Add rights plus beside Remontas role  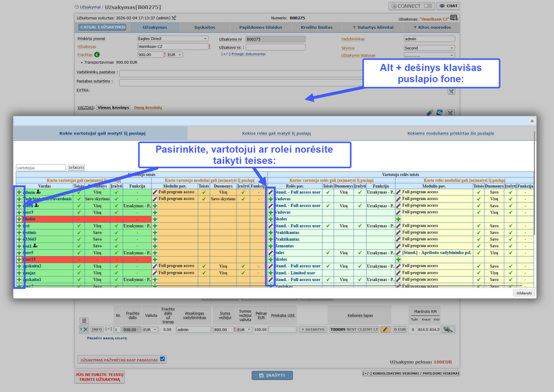click(x=271, y=246)
